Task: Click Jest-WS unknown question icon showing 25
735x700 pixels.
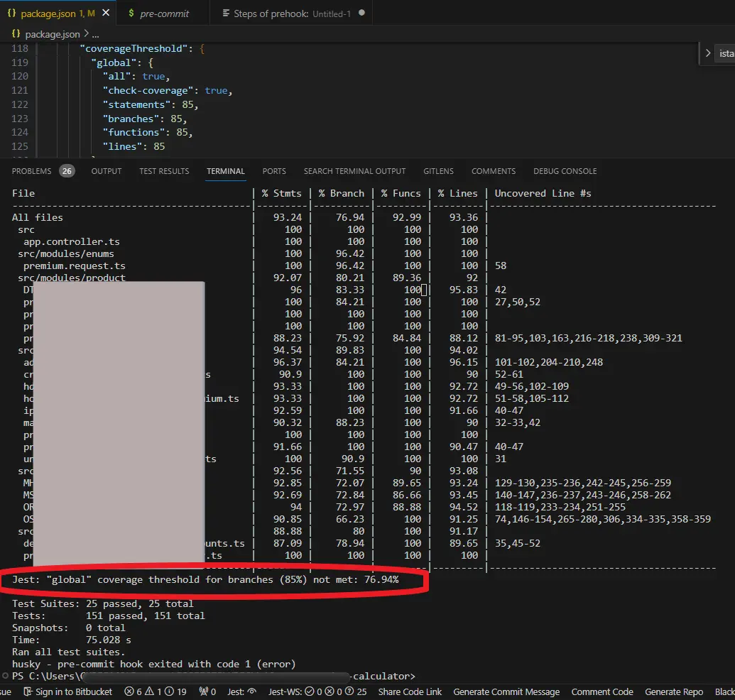Action: 349,691
